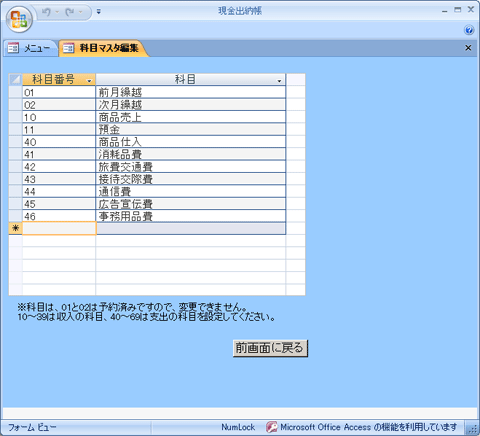
Task: Open Customize Quick Access Toolbar dropdown
Action: point(98,12)
